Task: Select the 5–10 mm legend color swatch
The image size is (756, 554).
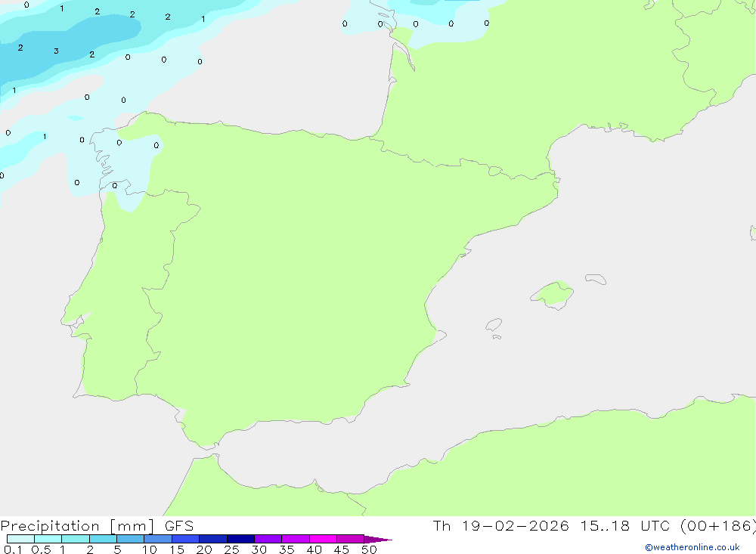Action: 130,539
